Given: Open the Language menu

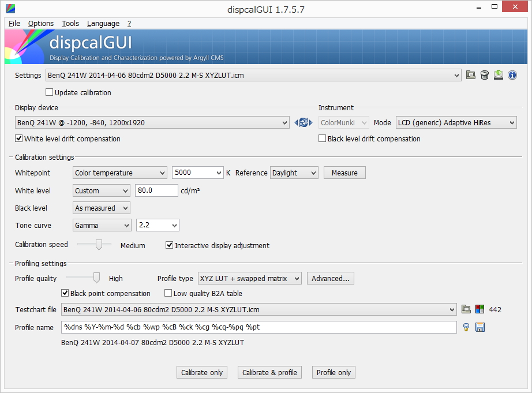Looking at the screenshot, I should click(103, 24).
